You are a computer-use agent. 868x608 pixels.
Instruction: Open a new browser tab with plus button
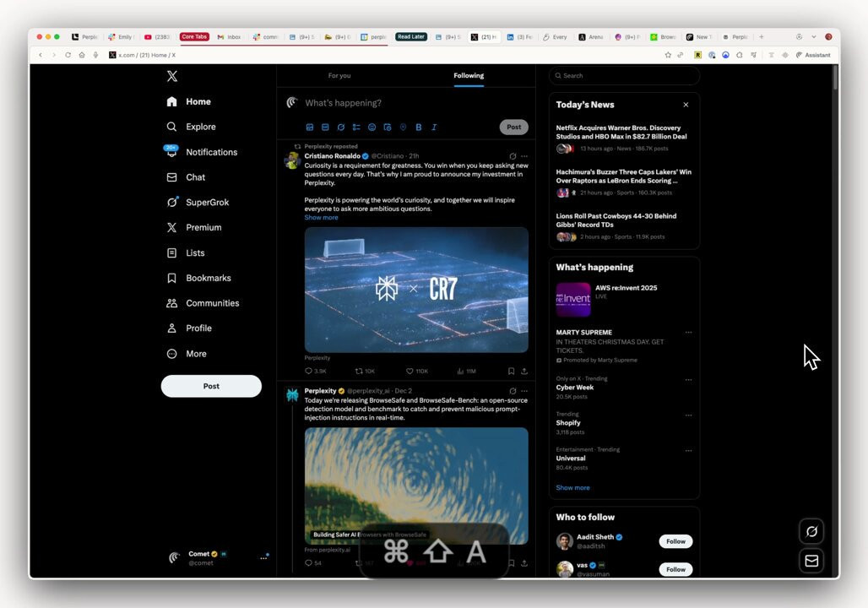[x=762, y=37]
